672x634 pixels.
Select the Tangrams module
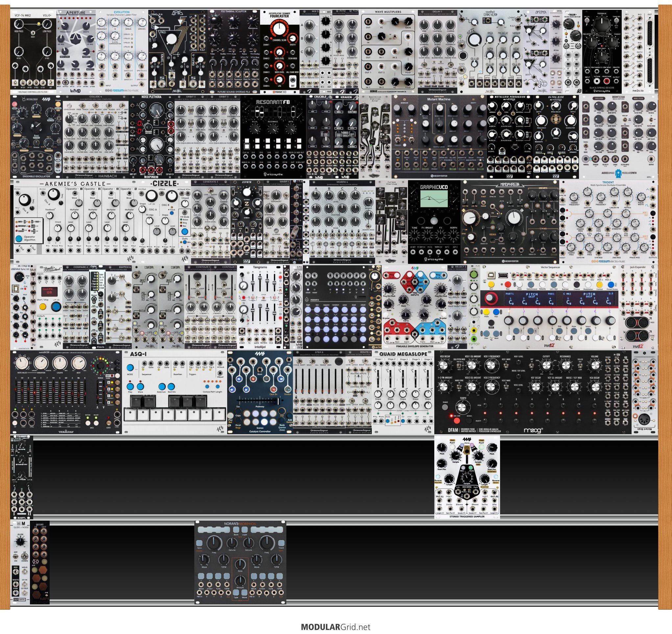pos(260,307)
